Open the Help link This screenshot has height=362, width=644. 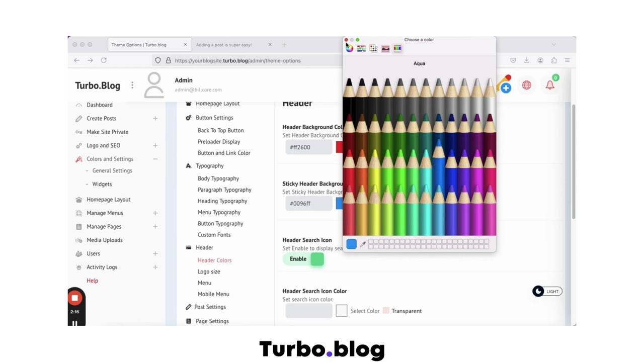pos(92,281)
